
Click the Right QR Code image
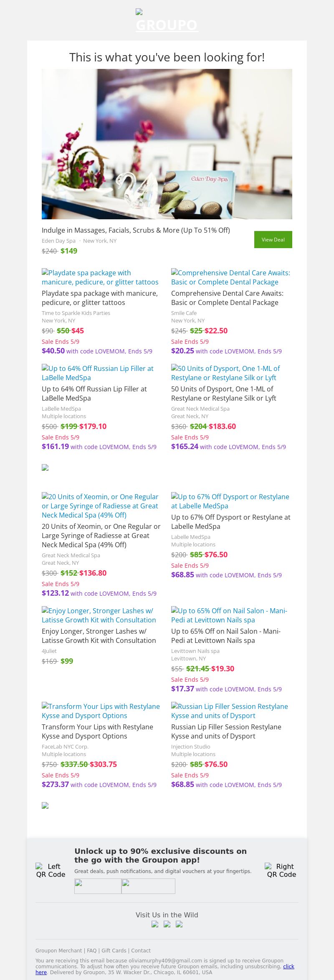pyautogui.click(x=281, y=871)
